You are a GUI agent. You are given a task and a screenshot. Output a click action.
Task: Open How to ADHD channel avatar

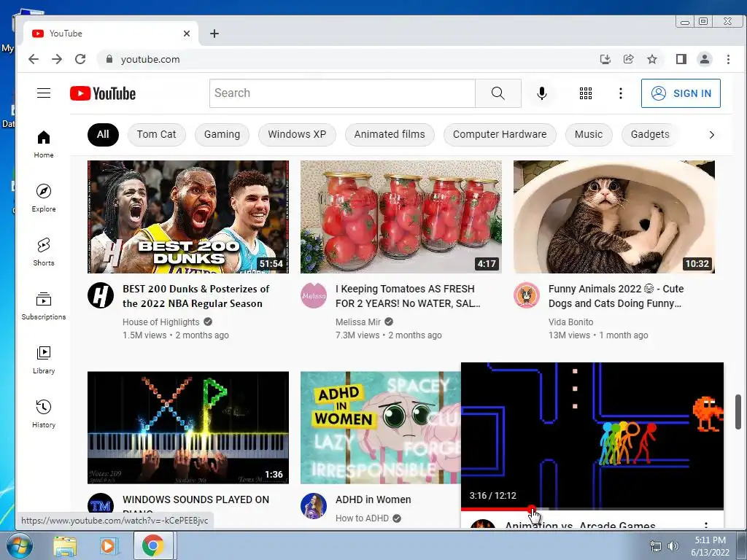click(314, 506)
